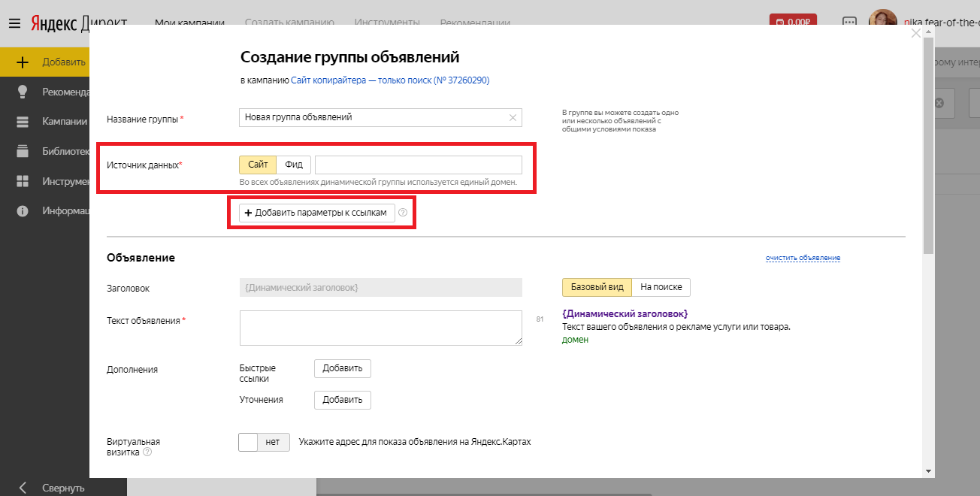
Task: Open the hamburger navigation menu
Action: click(x=15, y=22)
